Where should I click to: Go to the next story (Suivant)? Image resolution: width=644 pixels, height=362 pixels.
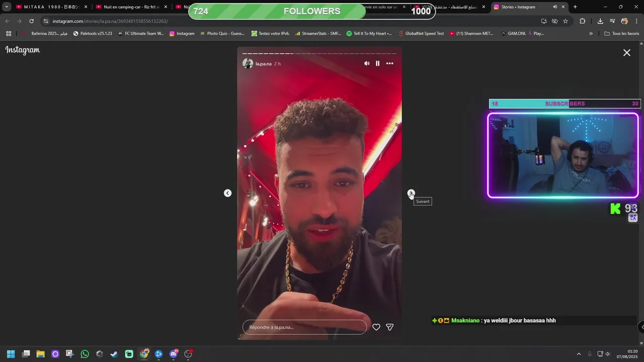click(x=411, y=193)
